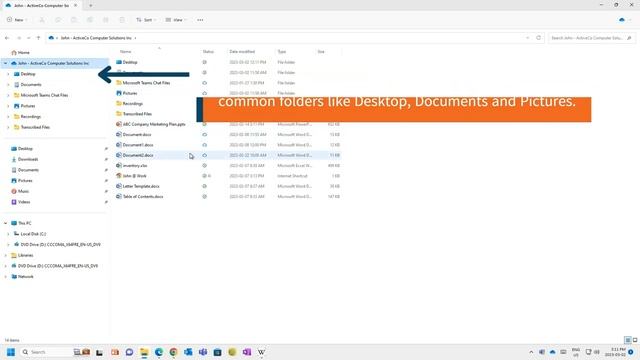Sort by the Size column header
Image resolution: width=640 pixels, height=360 pixels.
(321, 51)
